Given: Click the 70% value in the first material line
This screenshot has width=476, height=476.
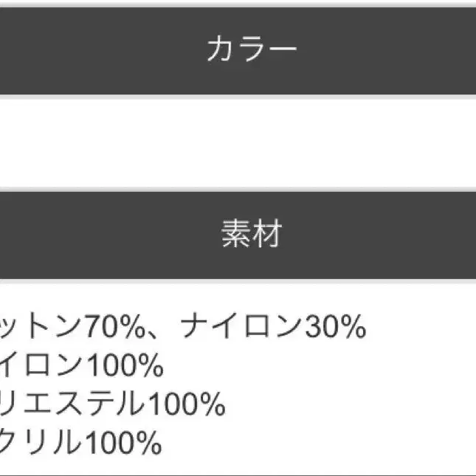Looking at the screenshot, I should (x=114, y=326).
